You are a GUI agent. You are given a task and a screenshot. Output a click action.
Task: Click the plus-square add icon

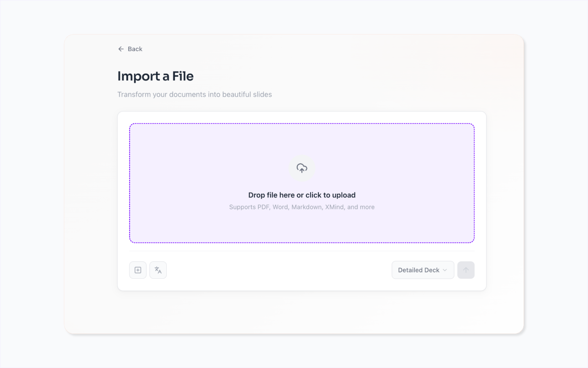(x=138, y=270)
